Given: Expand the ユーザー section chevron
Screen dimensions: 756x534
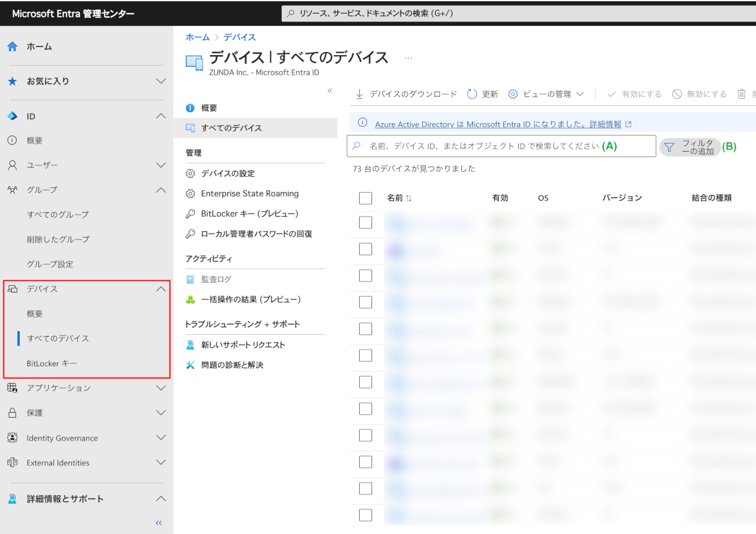Looking at the screenshot, I should coord(161,165).
